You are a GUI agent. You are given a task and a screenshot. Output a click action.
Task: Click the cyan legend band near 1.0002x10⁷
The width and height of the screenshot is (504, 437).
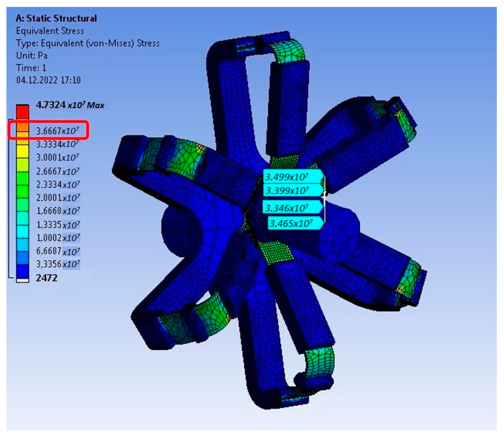tap(23, 231)
